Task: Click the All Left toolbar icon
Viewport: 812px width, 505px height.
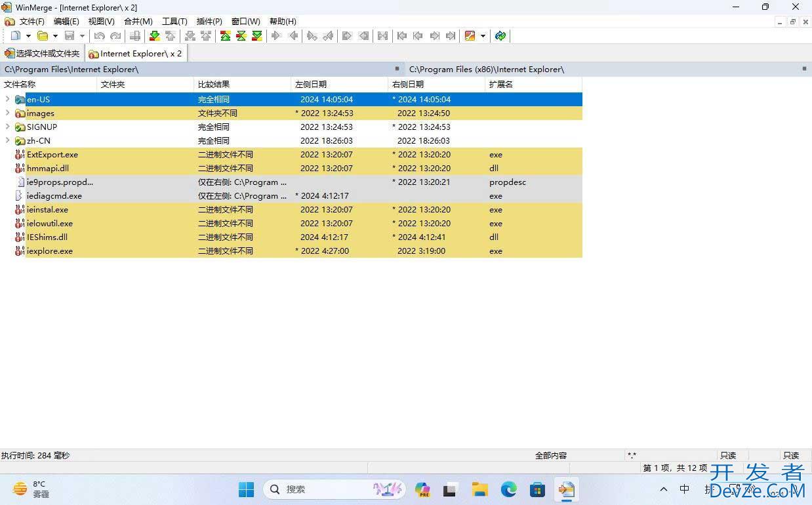Action: click(363, 35)
